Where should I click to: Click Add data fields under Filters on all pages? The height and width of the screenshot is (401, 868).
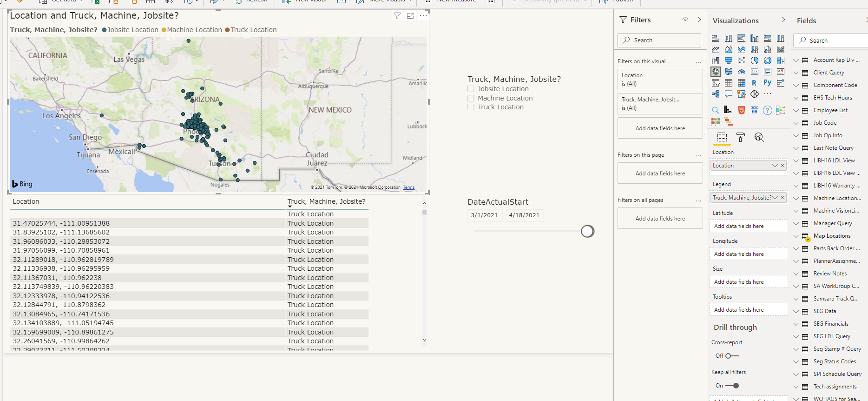tap(660, 219)
